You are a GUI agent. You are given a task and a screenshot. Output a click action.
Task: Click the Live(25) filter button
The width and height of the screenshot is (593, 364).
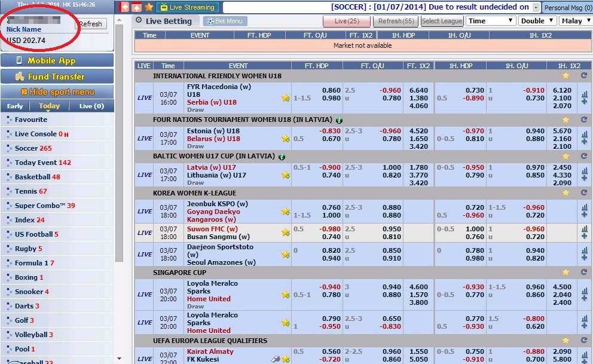(x=347, y=21)
